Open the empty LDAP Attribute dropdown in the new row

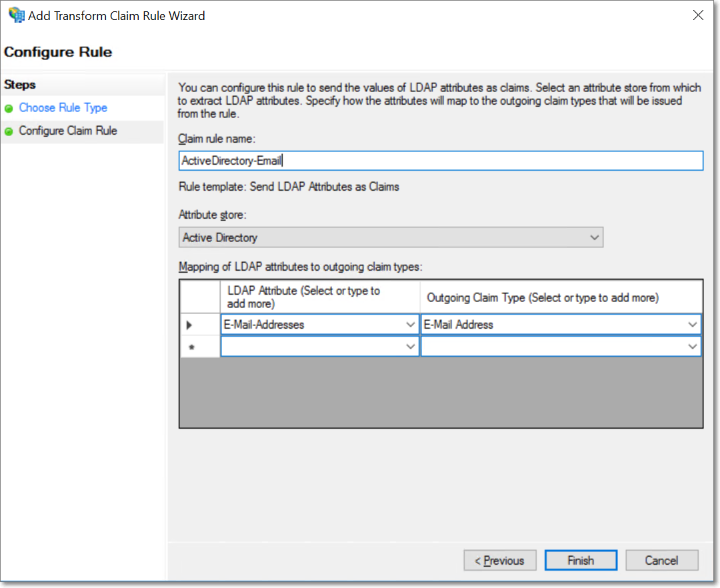point(411,347)
